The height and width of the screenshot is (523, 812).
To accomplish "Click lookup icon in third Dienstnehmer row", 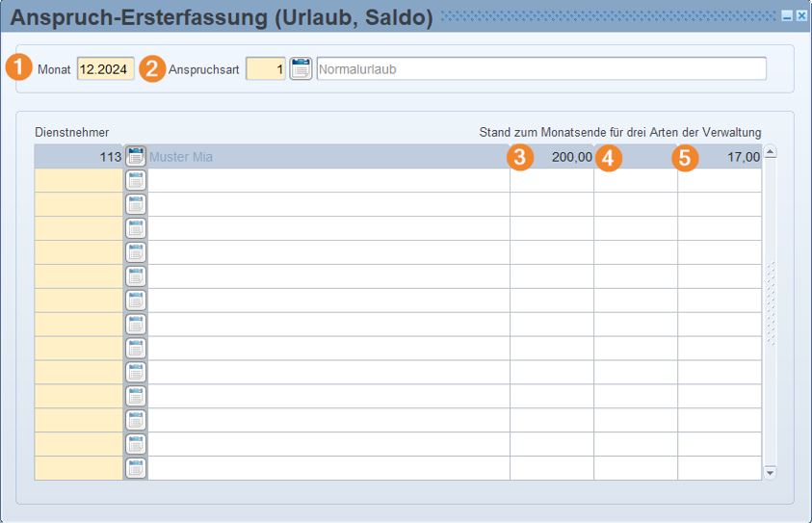I will 136,205.
